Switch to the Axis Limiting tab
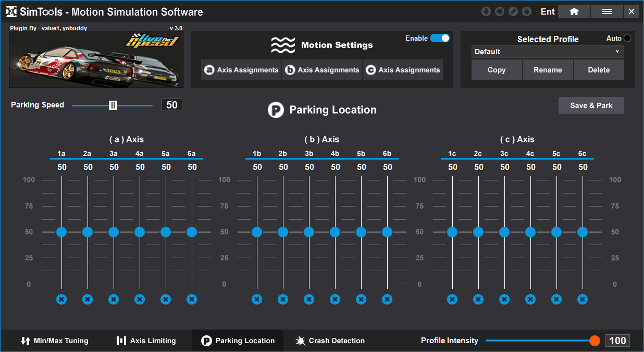Image resolution: width=644 pixels, height=352 pixels. click(146, 341)
